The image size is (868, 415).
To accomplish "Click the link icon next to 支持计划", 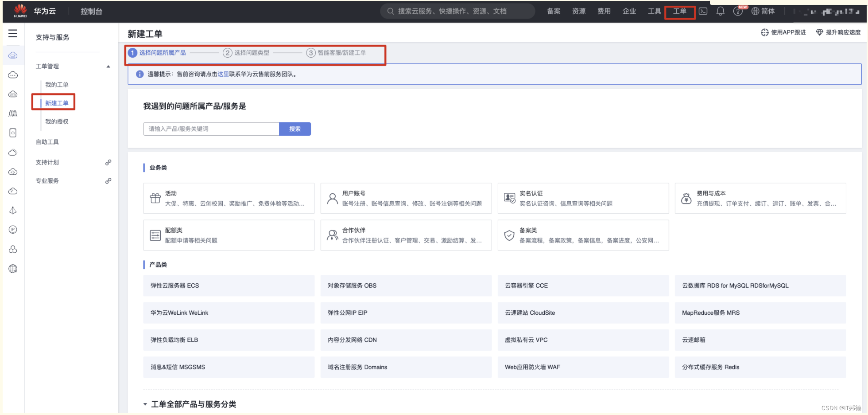I will (x=108, y=162).
